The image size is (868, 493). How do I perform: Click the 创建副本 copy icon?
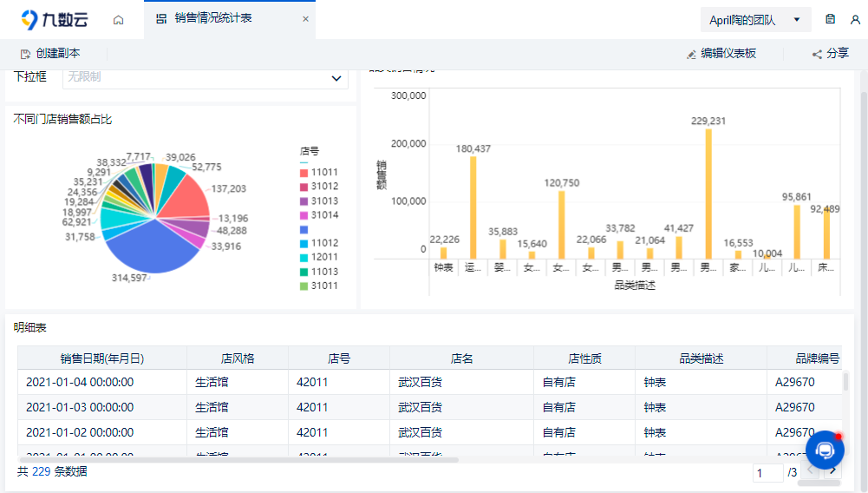(25, 54)
